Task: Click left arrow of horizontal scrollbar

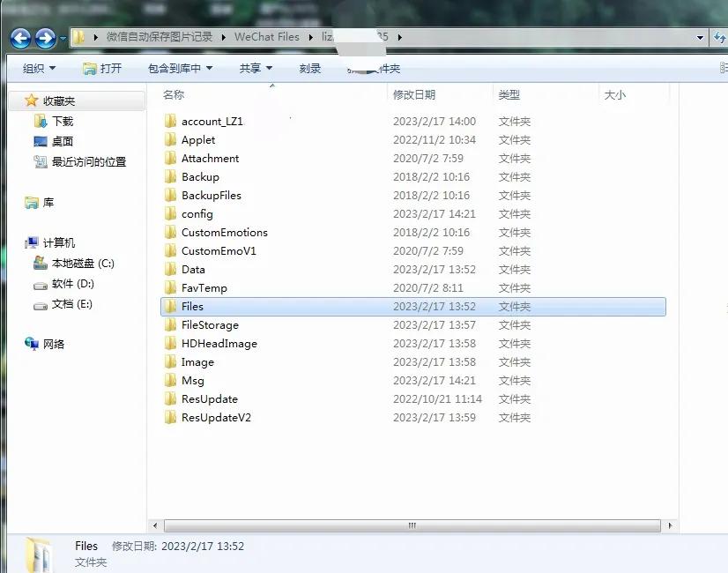Action: (x=155, y=525)
